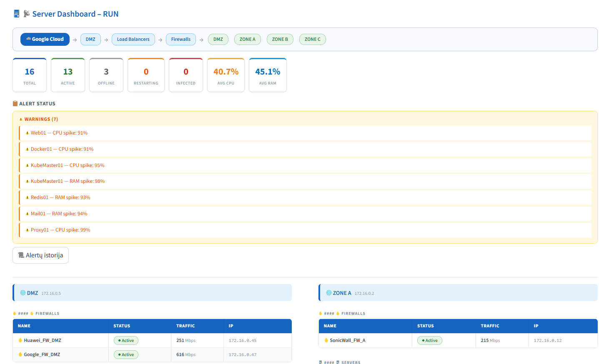Viewport: 599px width, 364px height.
Task: Click the scroll icon in Alertų istorija button
Action: pyautogui.click(x=21, y=255)
